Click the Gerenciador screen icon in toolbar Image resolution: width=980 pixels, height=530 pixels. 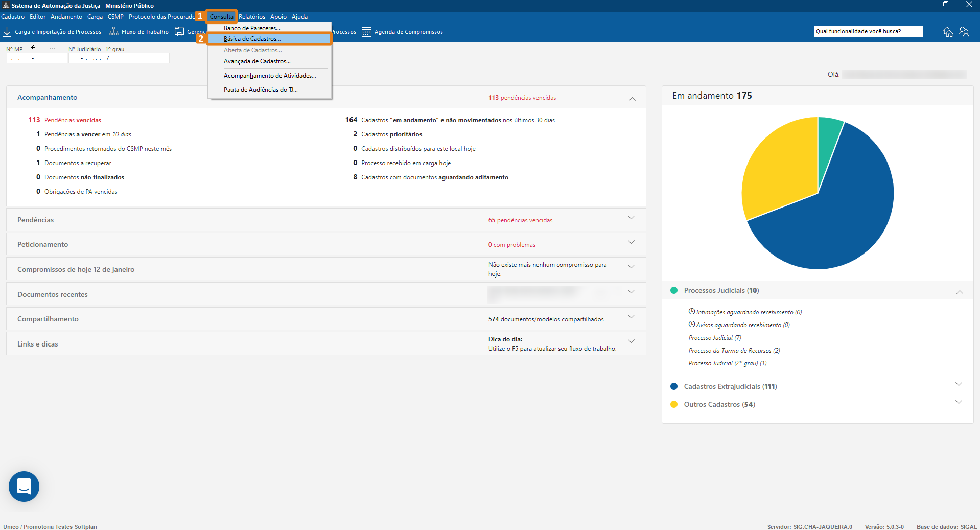(179, 32)
